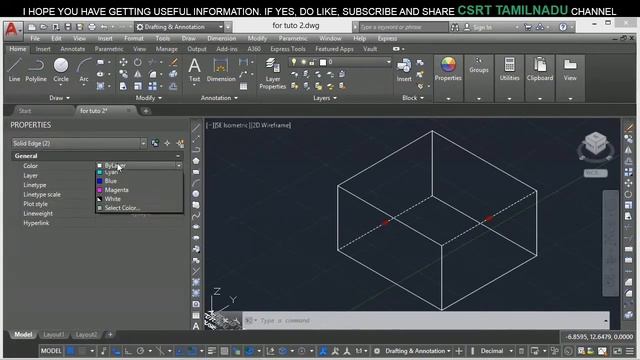The width and height of the screenshot is (640, 360).
Task: Open the Solid Edge (2) selection dropdown
Action: (79, 143)
